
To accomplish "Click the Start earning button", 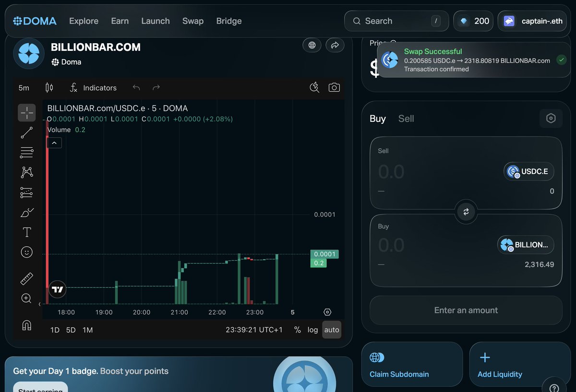I will [x=40, y=387].
